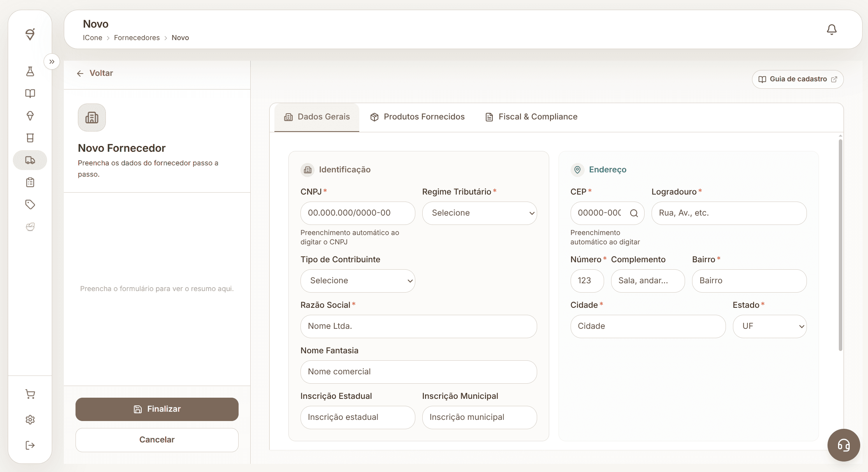
Task: Switch to Produtos Fornecidos tab
Action: [417, 117]
